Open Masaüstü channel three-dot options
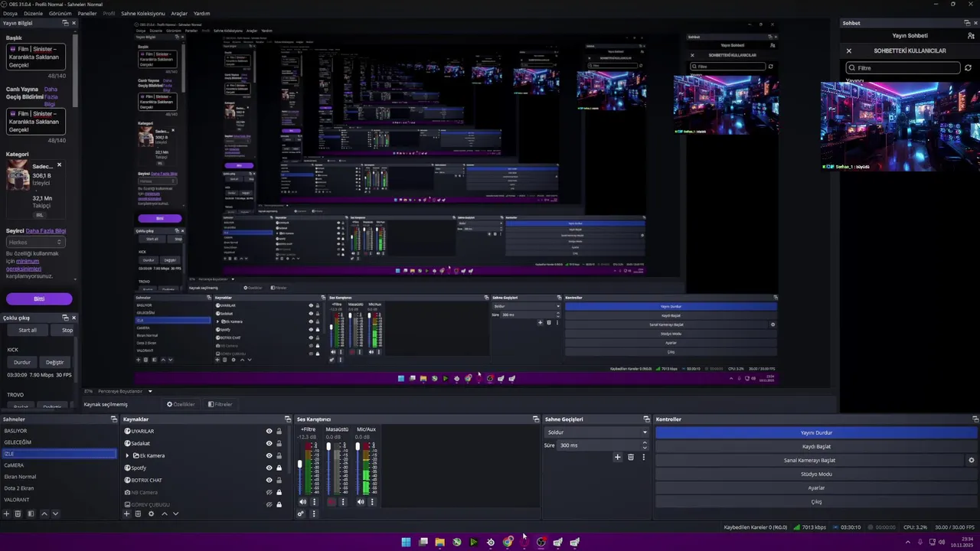This screenshot has height=551, width=980. [343, 502]
